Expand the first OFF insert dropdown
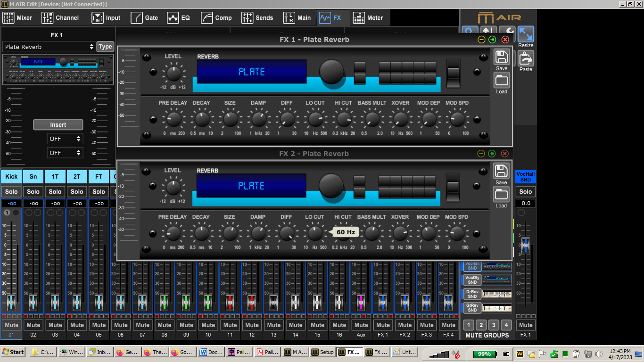 point(65,139)
